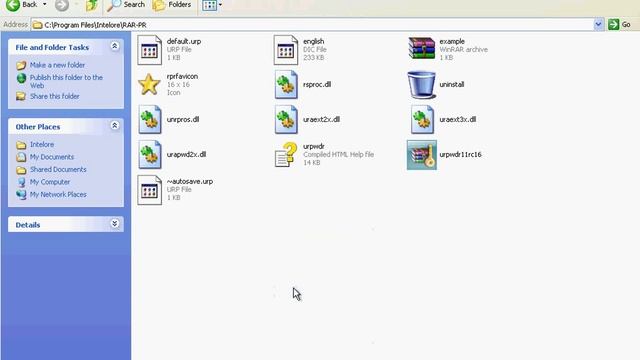Expand the Address bar dropdown list
Image resolution: width=640 pixels, height=360 pixels.
pyautogui.click(x=598, y=24)
